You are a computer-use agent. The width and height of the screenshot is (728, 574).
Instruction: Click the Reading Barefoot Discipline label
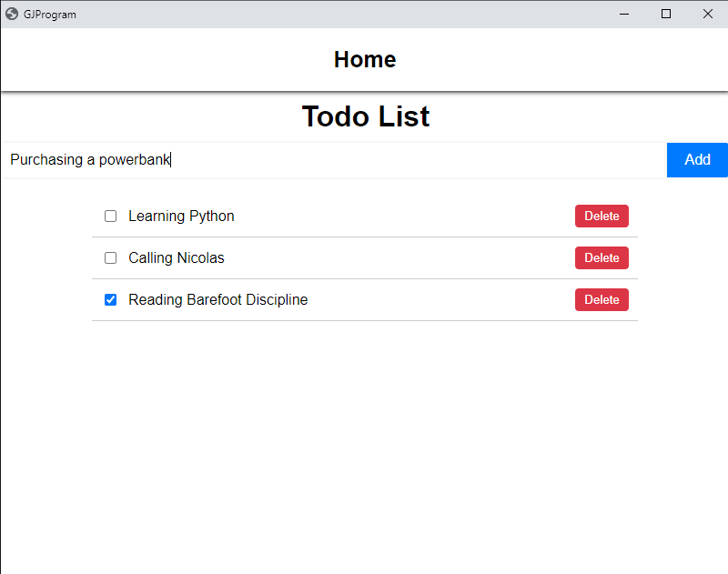[x=217, y=300]
